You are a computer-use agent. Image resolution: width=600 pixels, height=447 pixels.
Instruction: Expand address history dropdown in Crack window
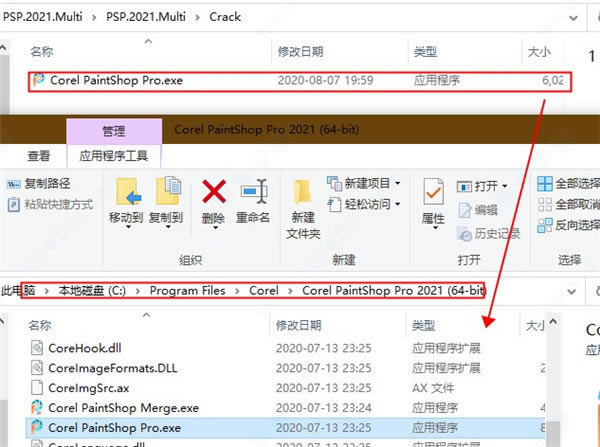573,18
